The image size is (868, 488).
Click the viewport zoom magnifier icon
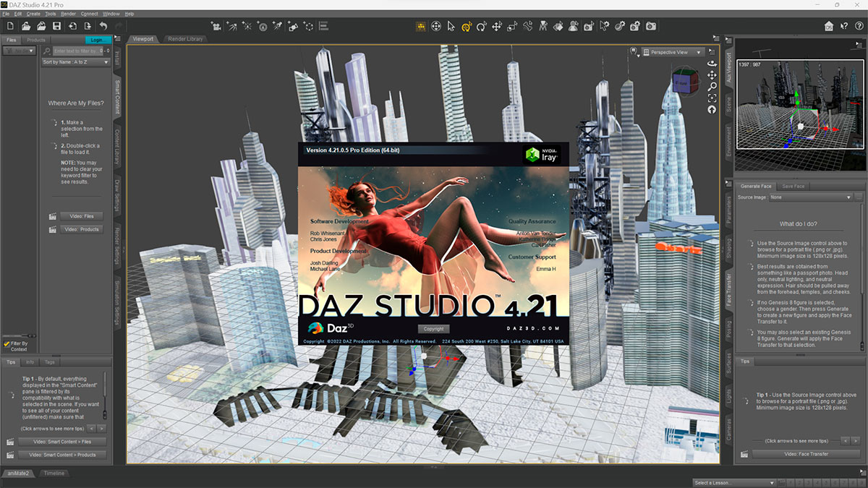712,86
